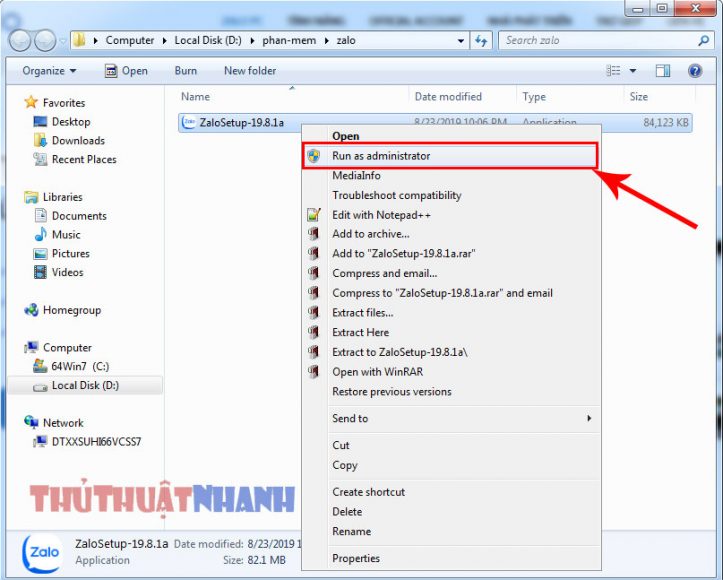Image resolution: width=723 pixels, height=580 pixels.
Task: Click the shield icon beside Run as administrator
Action: click(x=314, y=156)
